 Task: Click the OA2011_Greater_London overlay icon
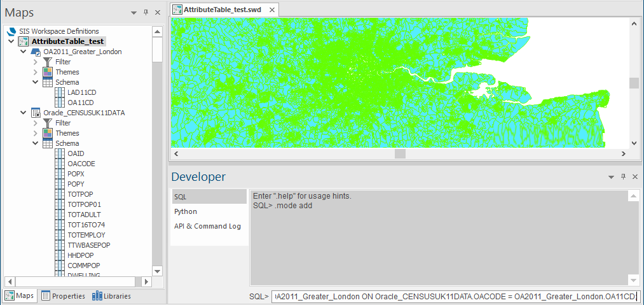[36, 52]
